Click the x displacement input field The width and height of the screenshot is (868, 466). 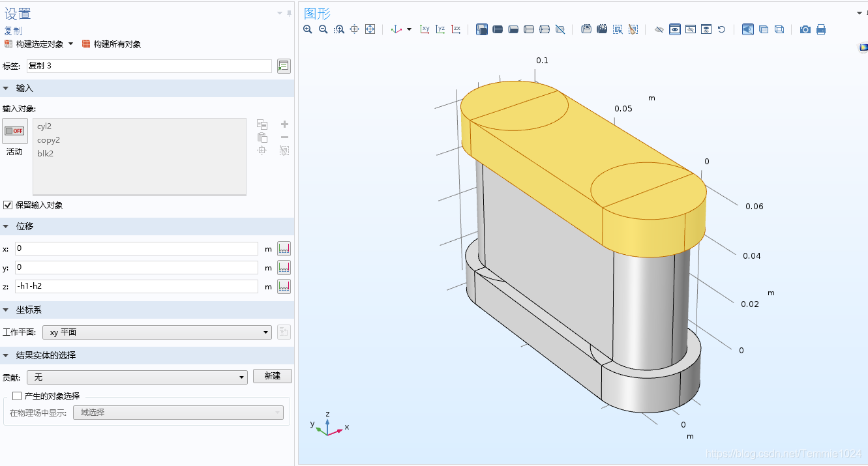pos(136,248)
